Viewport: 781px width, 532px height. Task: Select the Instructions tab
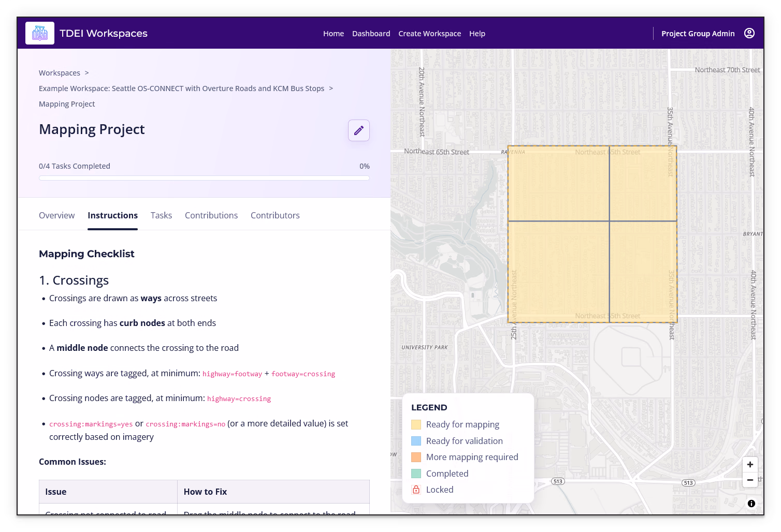tap(113, 215)
